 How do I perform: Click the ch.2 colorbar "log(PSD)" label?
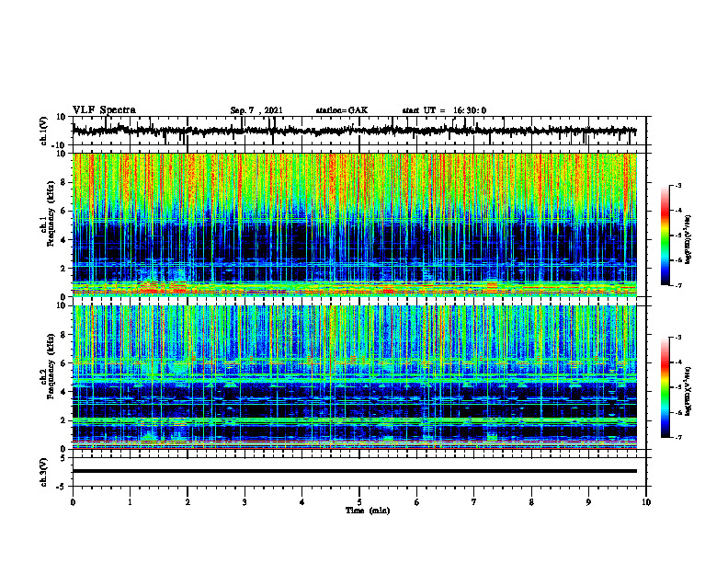pyautogui.click(x=688, y=391)
